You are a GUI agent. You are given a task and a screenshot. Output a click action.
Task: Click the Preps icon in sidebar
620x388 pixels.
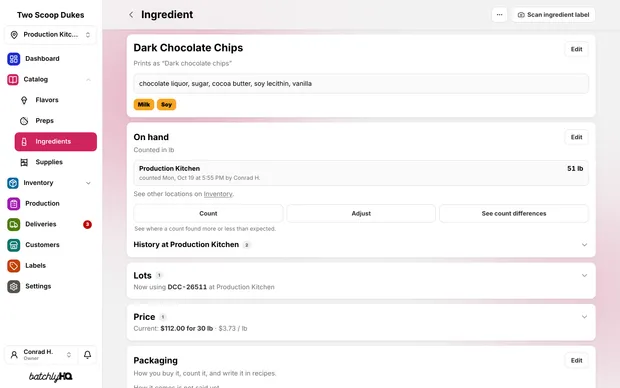pos(24,121)
